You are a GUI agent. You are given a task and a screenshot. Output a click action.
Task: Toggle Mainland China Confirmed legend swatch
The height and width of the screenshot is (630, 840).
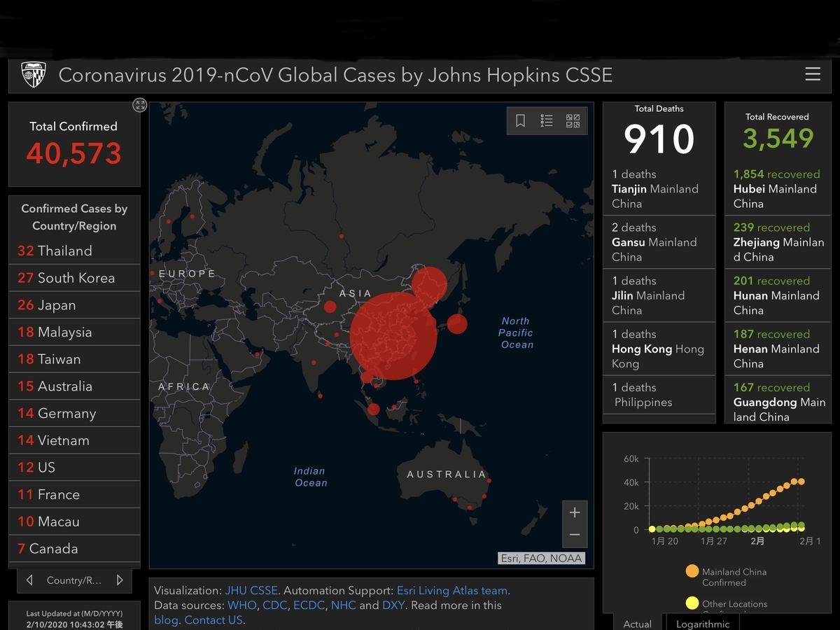tap(692, 572)
